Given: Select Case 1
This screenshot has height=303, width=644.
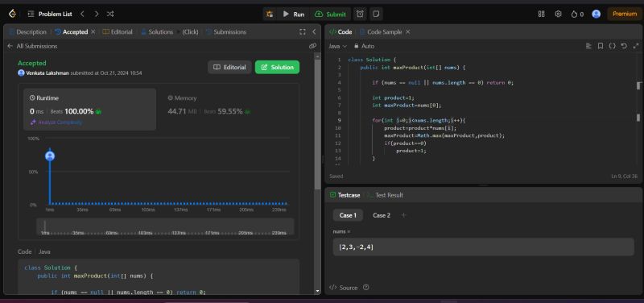Looking at the screenshot, I should (x=348, y=215).
